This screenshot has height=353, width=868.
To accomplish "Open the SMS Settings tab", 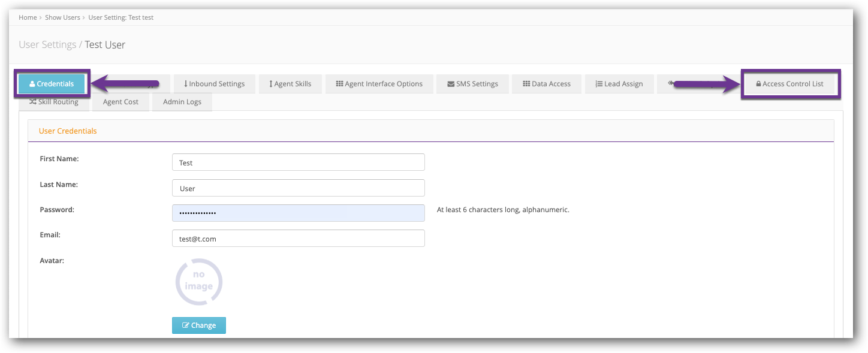I will [x=472, y=84].
